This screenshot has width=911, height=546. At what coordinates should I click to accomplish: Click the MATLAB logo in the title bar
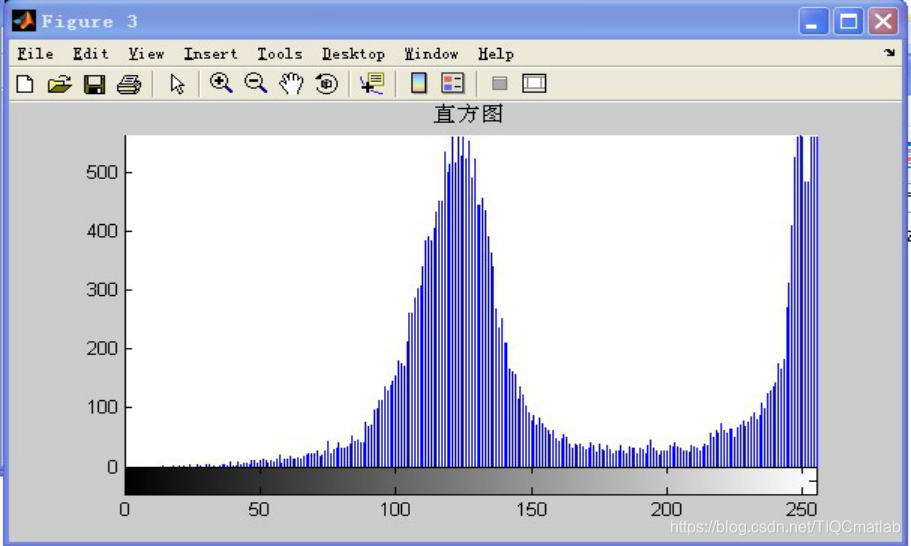point(24,21)
